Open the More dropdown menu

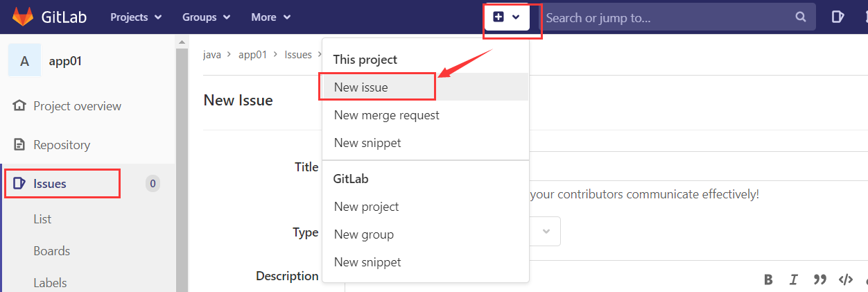271,17
